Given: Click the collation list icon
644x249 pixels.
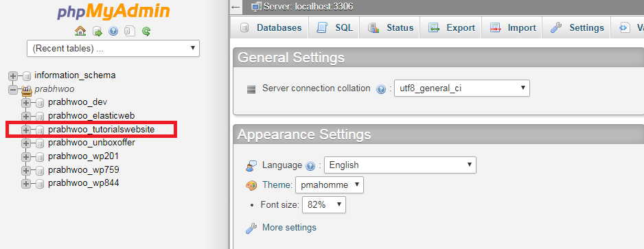Looking at the screenshot, I should pos(251,89).
